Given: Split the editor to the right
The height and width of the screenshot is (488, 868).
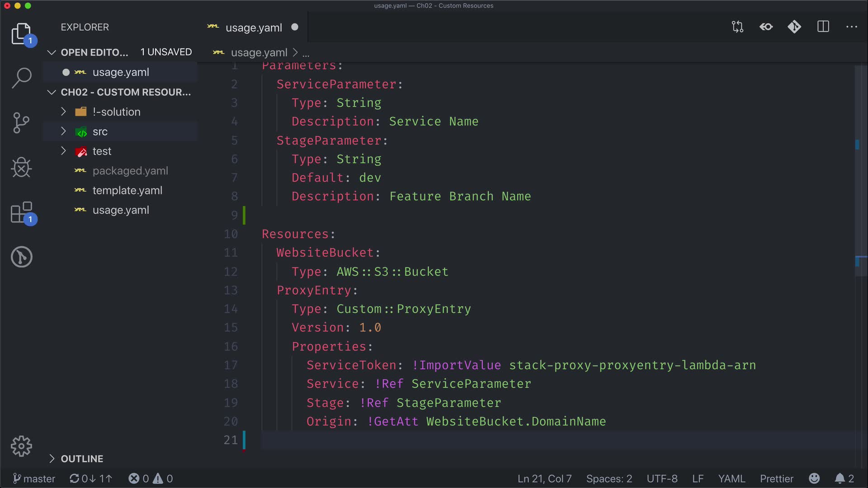Looking at the screenshot, I should coord(823,27).
